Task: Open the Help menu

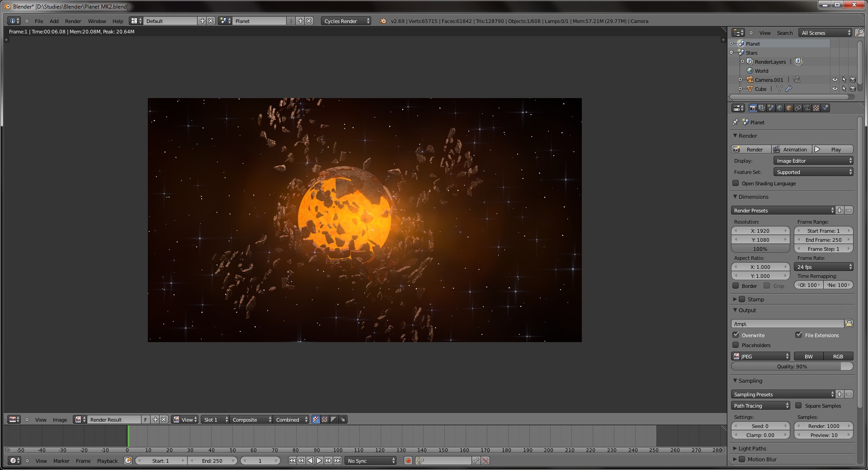Action: (118, 21)
